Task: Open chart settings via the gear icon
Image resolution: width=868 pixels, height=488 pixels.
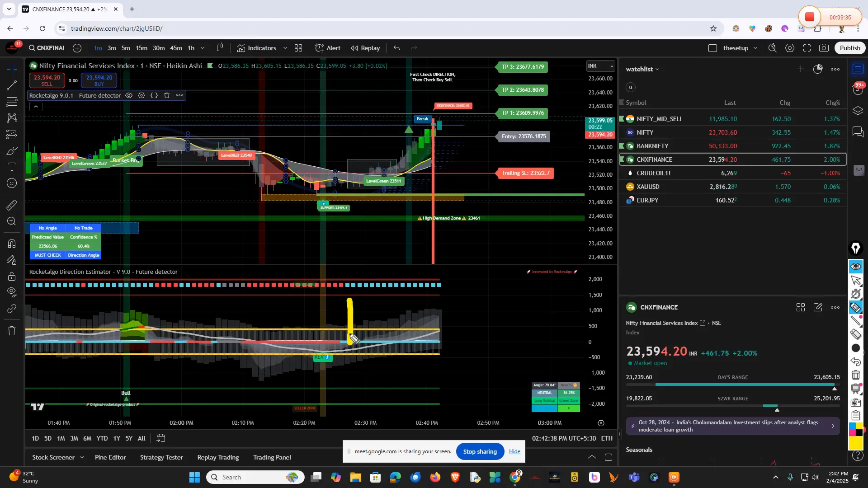Action: click(790, 47)
